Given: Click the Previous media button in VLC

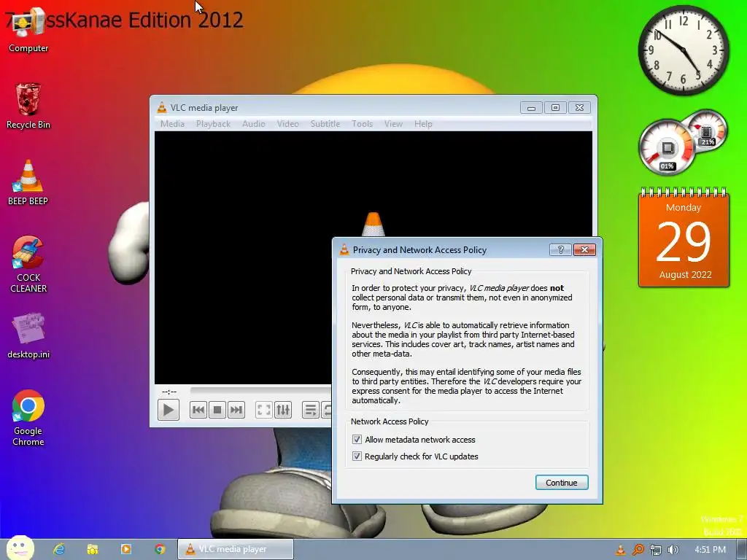Looking at the screenshot, I should [198, 410].
